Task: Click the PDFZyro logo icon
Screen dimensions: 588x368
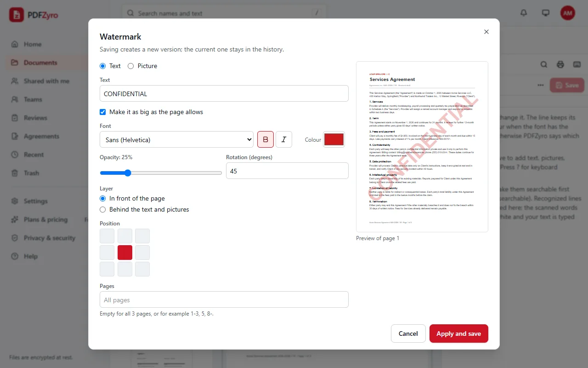Action: click(17, 15)
